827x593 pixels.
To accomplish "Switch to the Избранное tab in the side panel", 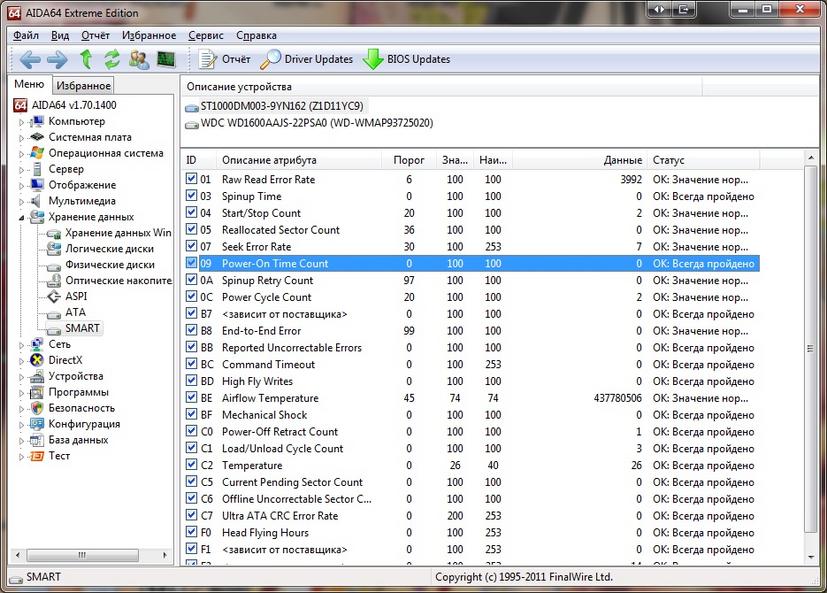I will click(83, 85).
